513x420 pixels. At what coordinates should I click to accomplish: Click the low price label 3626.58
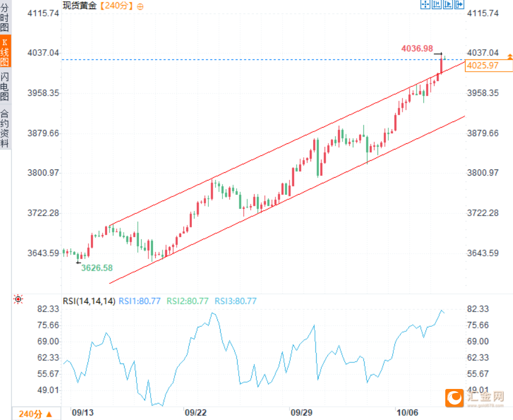[97, 268]
